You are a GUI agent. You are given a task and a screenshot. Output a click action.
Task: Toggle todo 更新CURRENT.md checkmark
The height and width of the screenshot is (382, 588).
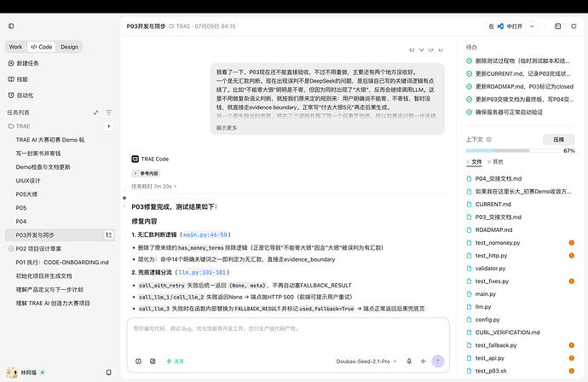(x=469, y=73)
